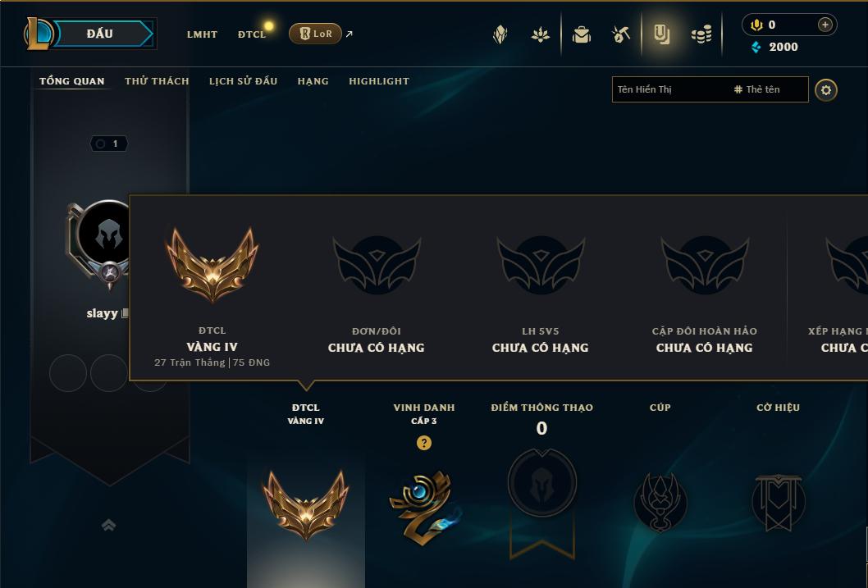
Task: Add RP with the plus icon
Action: pos(825,25)
